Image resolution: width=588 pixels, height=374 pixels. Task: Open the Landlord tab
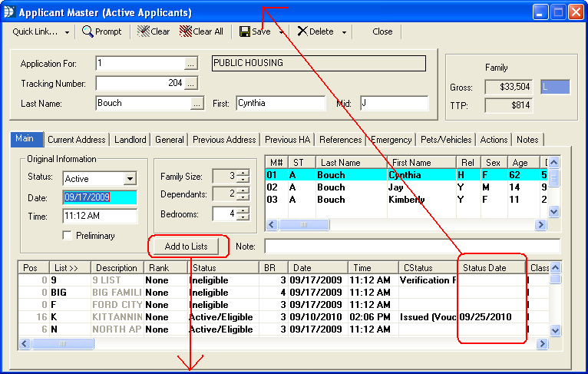[130, 140]
